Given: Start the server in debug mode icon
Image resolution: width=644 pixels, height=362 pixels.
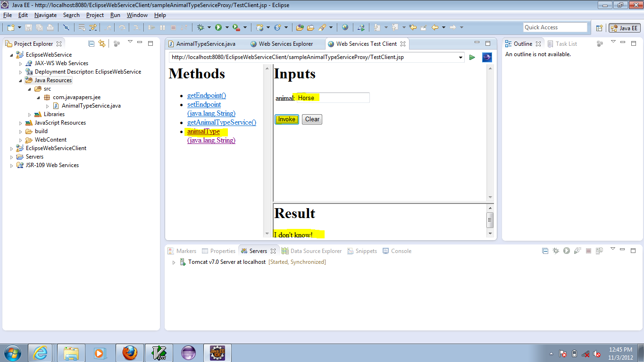Looking at the screenshot, I should click(x=556, y=251).
